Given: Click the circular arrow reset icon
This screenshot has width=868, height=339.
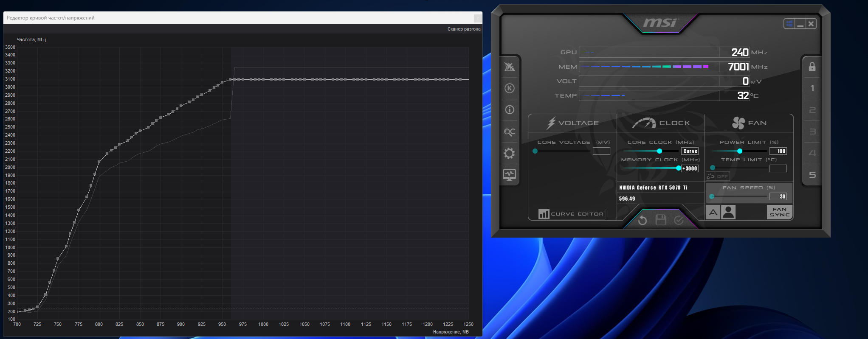Looking at the screenshot, I should (x=643, y=220).
